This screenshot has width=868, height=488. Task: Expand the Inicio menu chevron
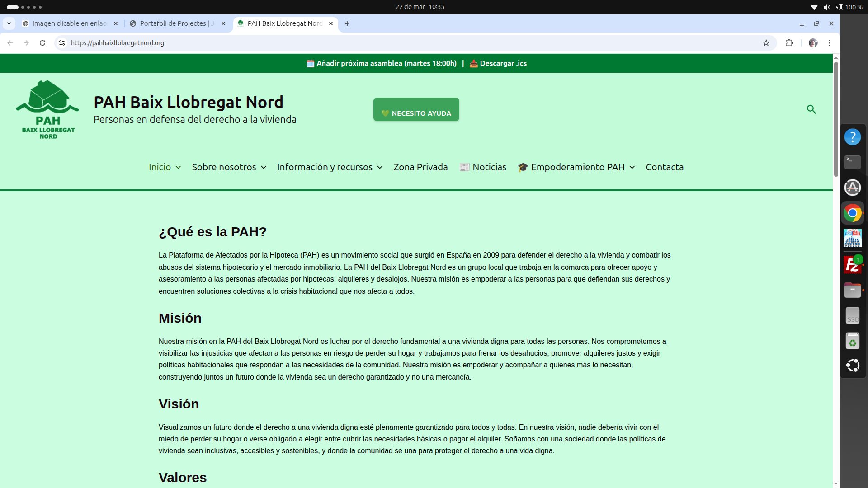(x=178, y=168)
